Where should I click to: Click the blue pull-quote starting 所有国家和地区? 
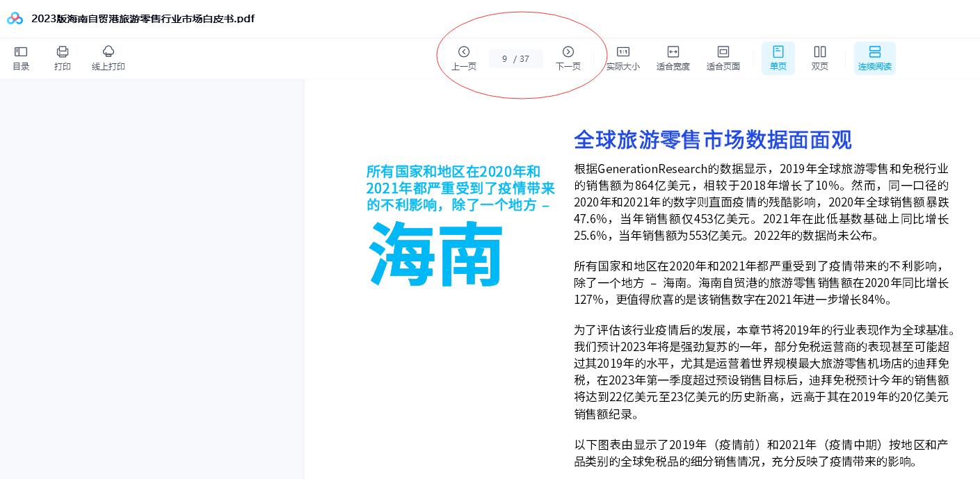pos(460,188)
